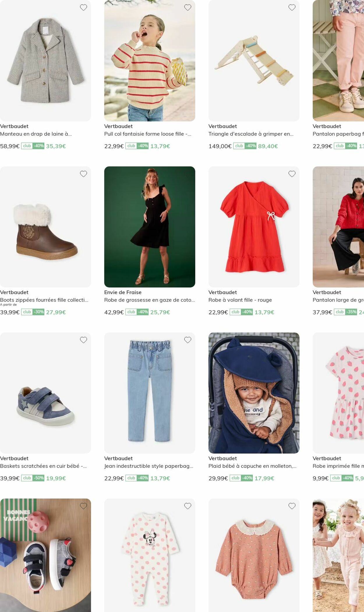Open Plaid bébé à capuche en molleton link
Image resolution: width=364 pixels, height=612 pixels.
(x=252, y=466)
